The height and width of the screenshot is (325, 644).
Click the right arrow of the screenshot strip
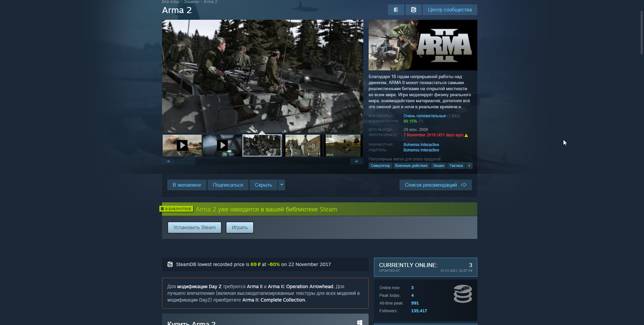357,161
